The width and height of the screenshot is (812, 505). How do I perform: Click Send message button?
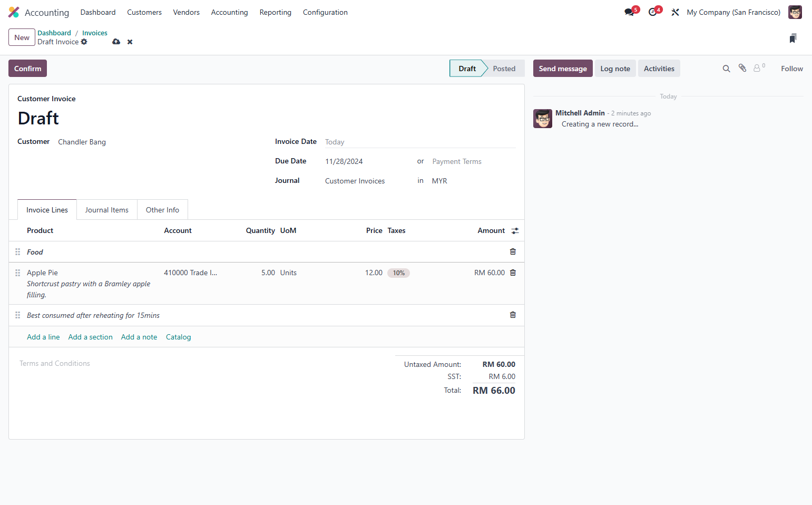click(x=563, y=69)
